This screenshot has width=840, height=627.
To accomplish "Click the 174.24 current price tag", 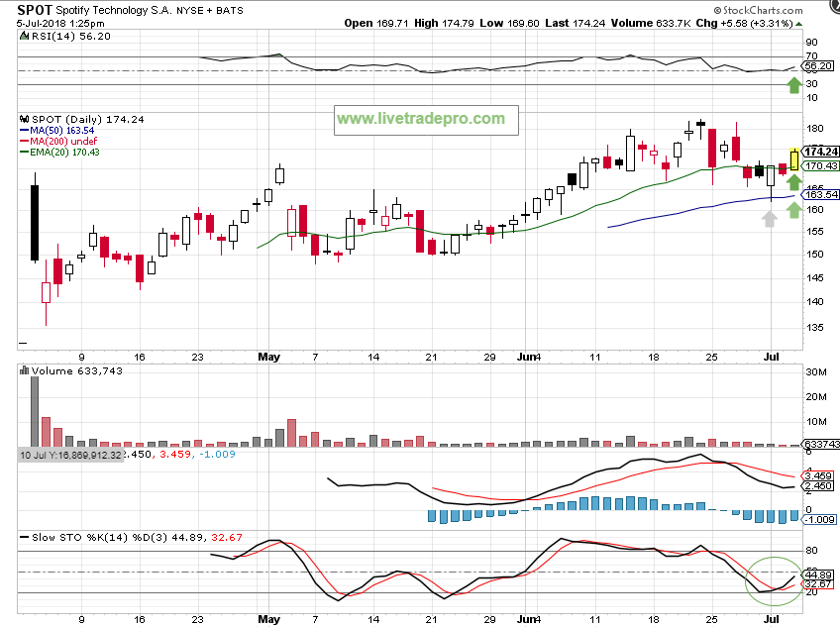I will pyautogui.click(x=822, y=152).
